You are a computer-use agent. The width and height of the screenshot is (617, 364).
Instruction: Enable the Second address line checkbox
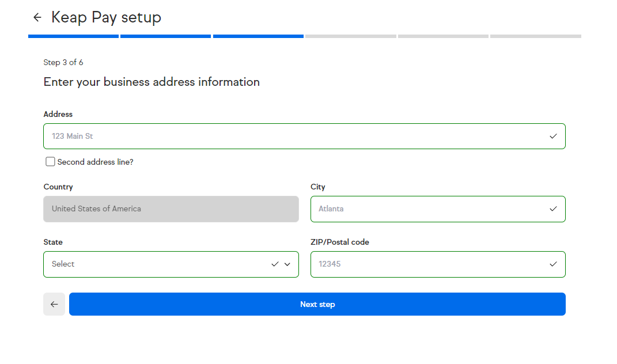(x=50, y=162)
